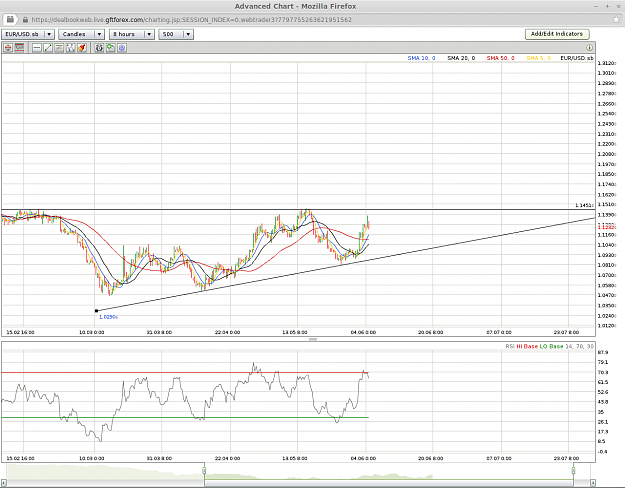Click the 22.04 0:00 date label on price chart
Screen dimensions: 625x488
[x=228, y=332]
